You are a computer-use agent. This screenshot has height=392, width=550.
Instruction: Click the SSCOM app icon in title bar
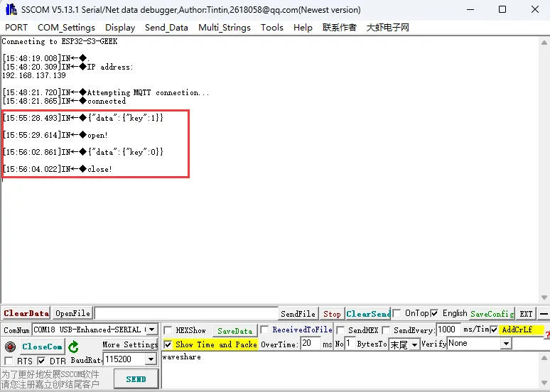10,10
